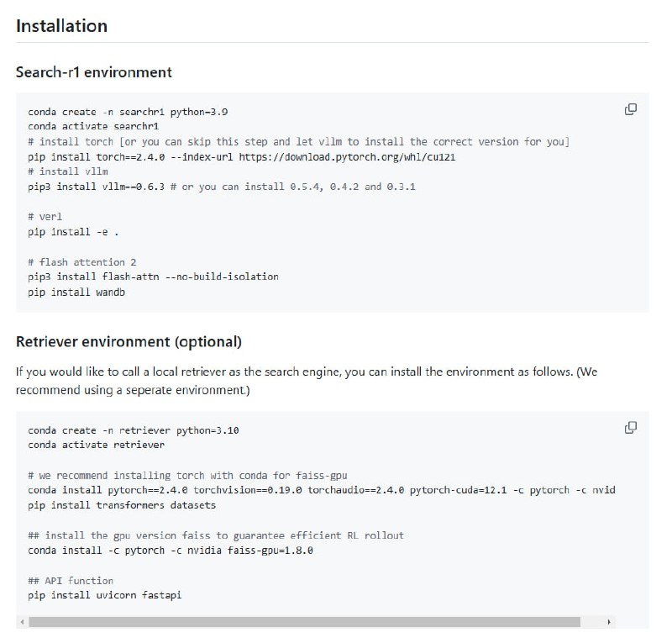This screenshot has width=672, height=643.
Task: Click the Installation heading
Action: click(61, 25)
